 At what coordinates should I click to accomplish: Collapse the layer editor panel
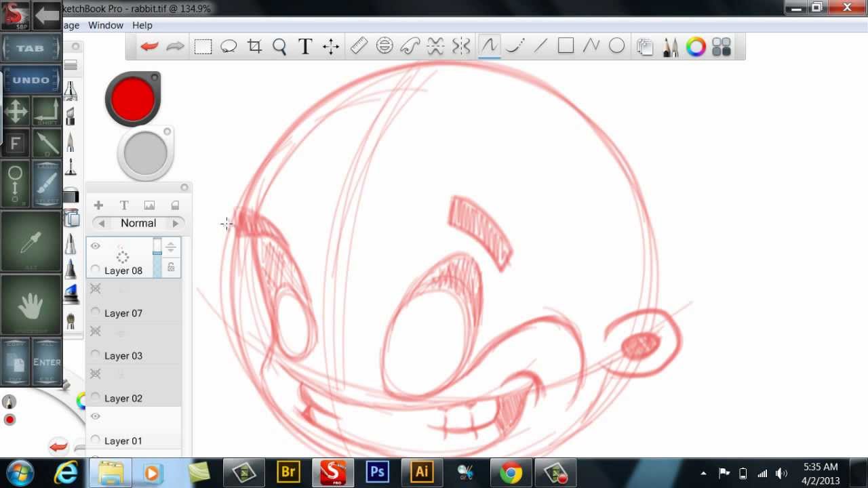point(184,187)
